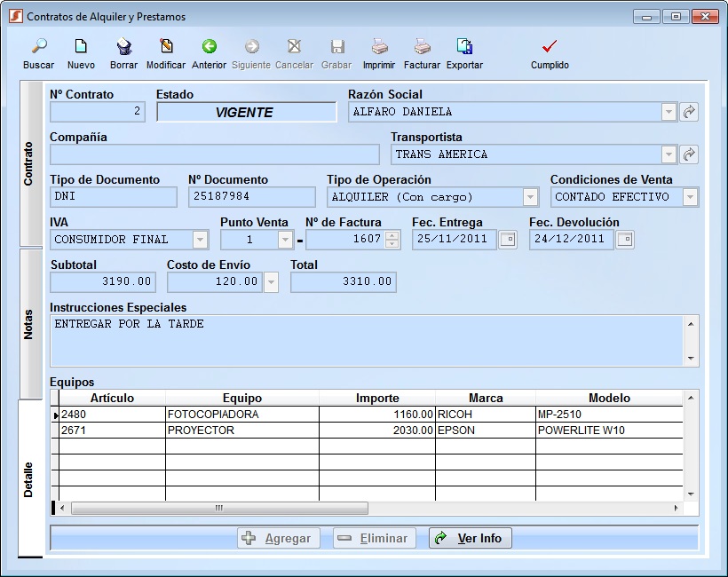Select the Contrato side tab

[29, 164]
